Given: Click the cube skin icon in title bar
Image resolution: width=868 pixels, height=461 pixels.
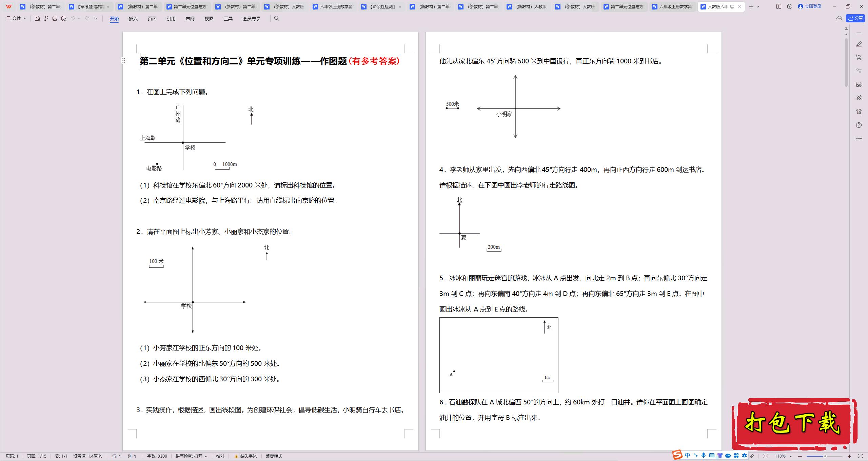Looking at the screenshot, I should [x=790, y=6].
